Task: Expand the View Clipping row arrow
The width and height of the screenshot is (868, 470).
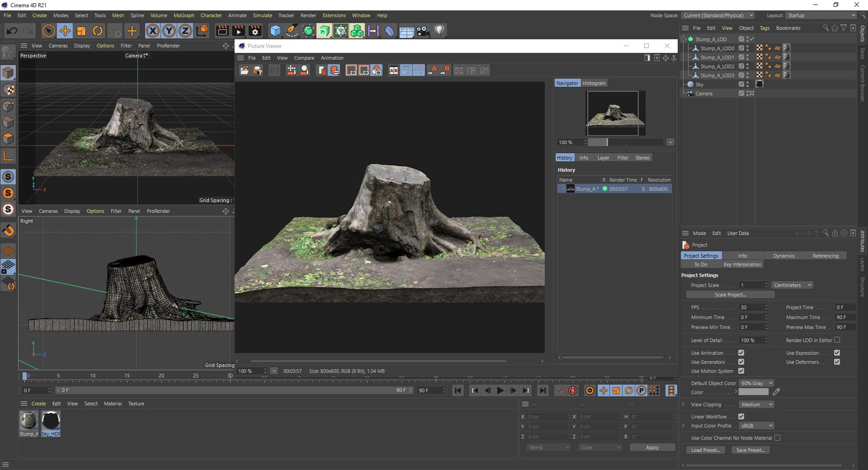Action: pos(684,404)
